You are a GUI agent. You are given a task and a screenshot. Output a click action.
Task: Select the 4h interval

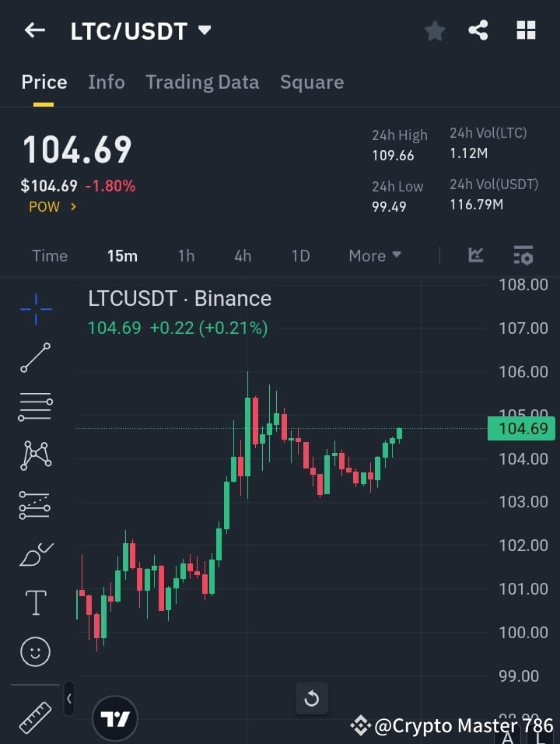point(243,256)
